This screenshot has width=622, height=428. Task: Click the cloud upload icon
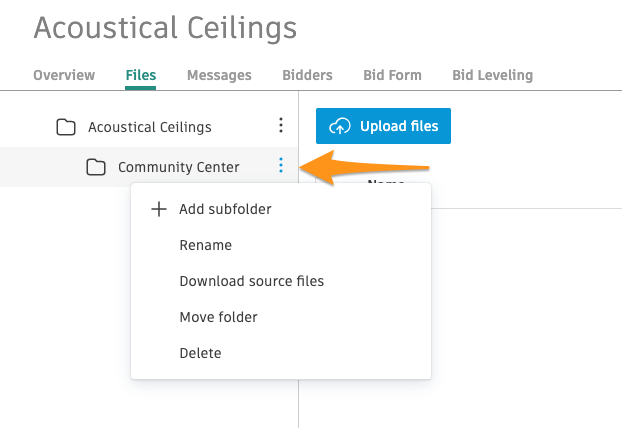[340, 126]
